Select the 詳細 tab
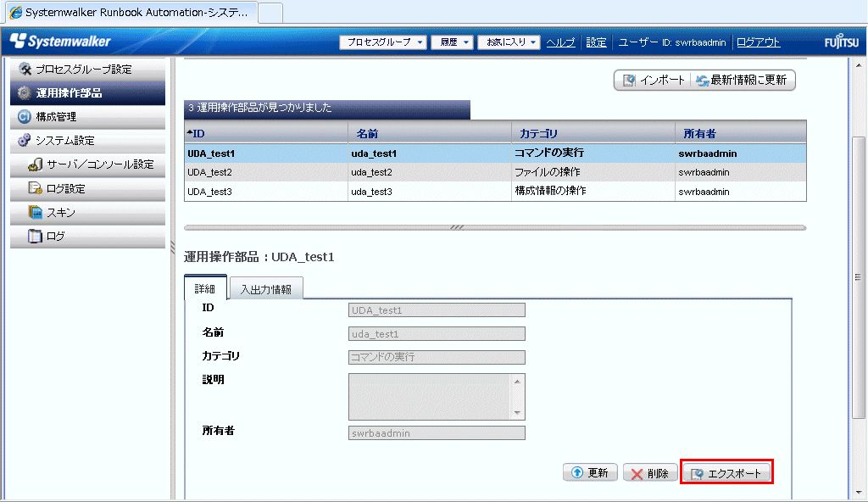Image resolution: width=868 pixels, height=502 pixels. 205,288
